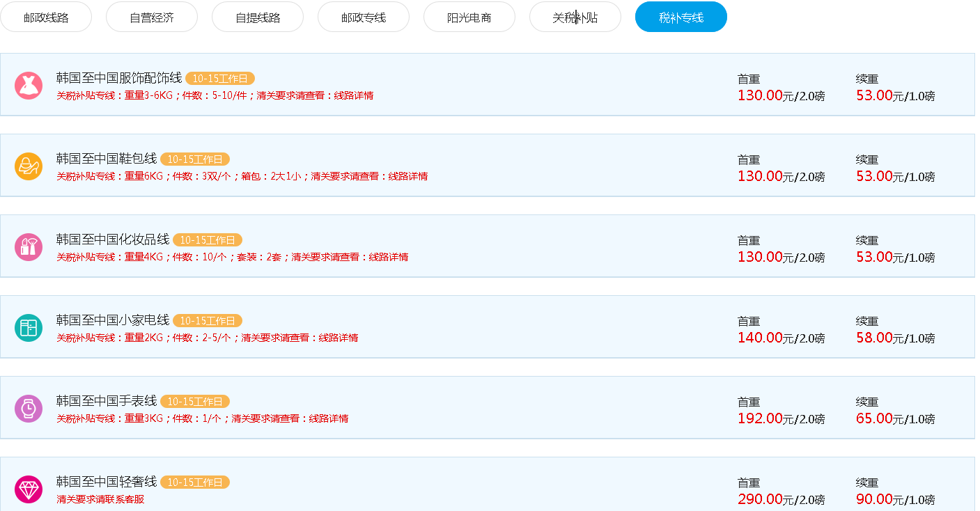Click the 58.00元 续重 price for 小家电线
This screenshot has height=511, width=980.
(x=880, y=338)
